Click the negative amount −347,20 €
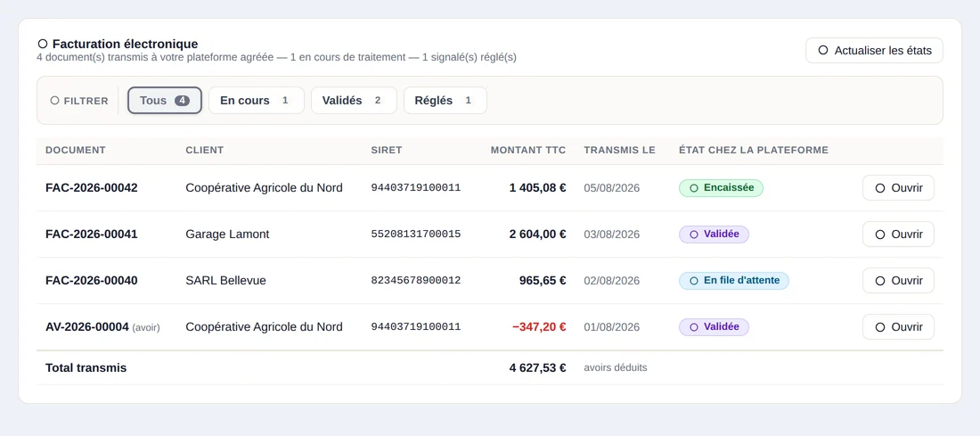Viewport: 980px width, 436px height. tap(539, 326)
